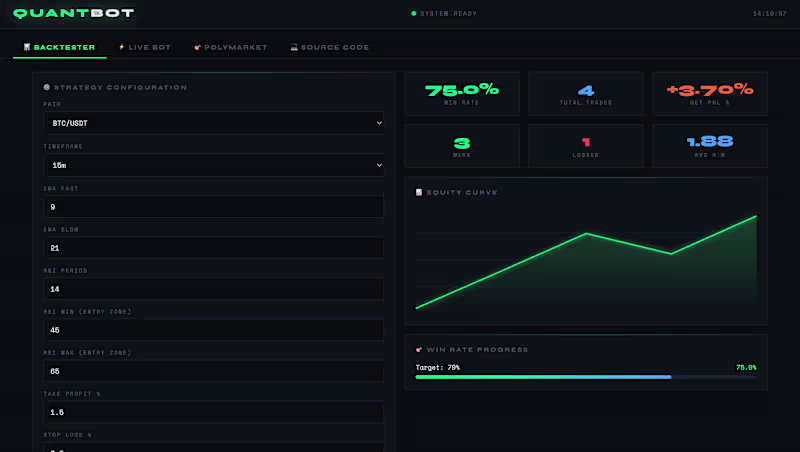The height and width of the screenshot is (452, 800).
Task: Click the Take Profit % label
Action: coord(72,394)
